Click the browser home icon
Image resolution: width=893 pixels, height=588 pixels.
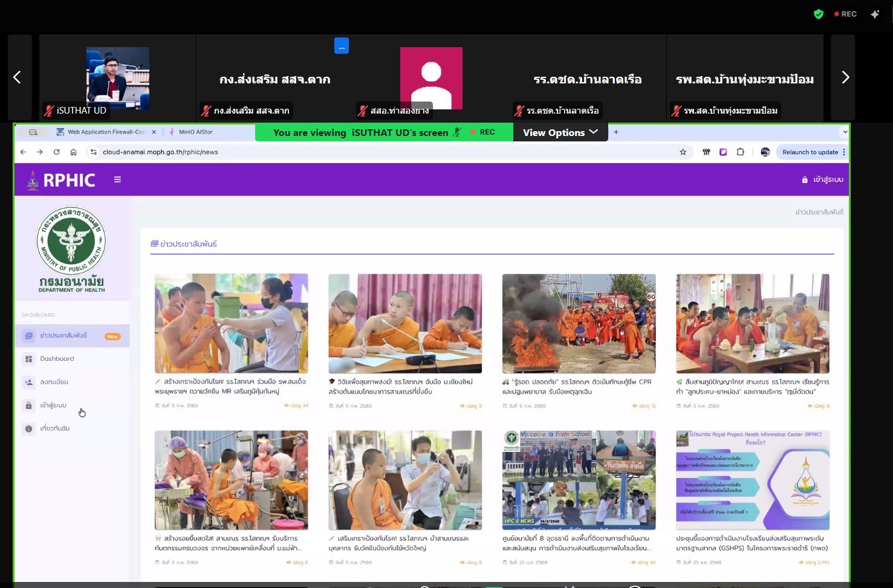[73, 152]
